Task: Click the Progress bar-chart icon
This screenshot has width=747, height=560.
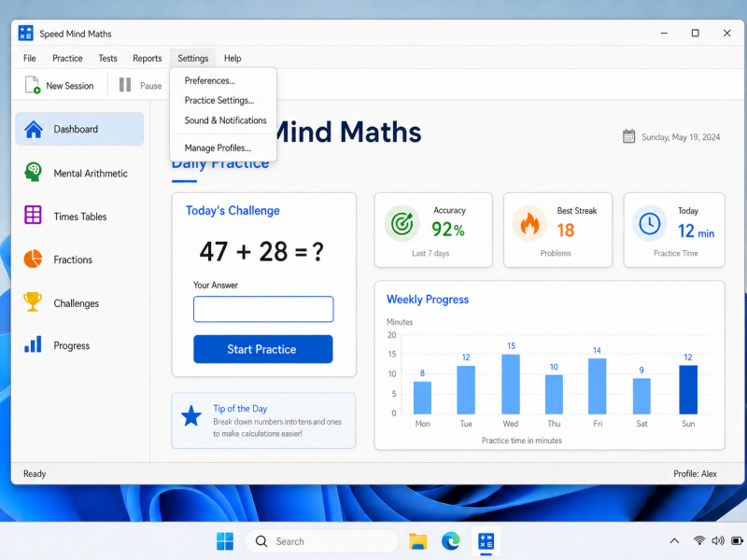Action: 33,344
